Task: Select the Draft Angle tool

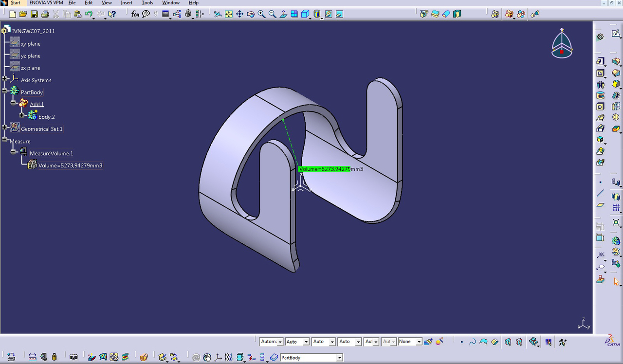Action: pyautogui.click(x=616, y=85)
